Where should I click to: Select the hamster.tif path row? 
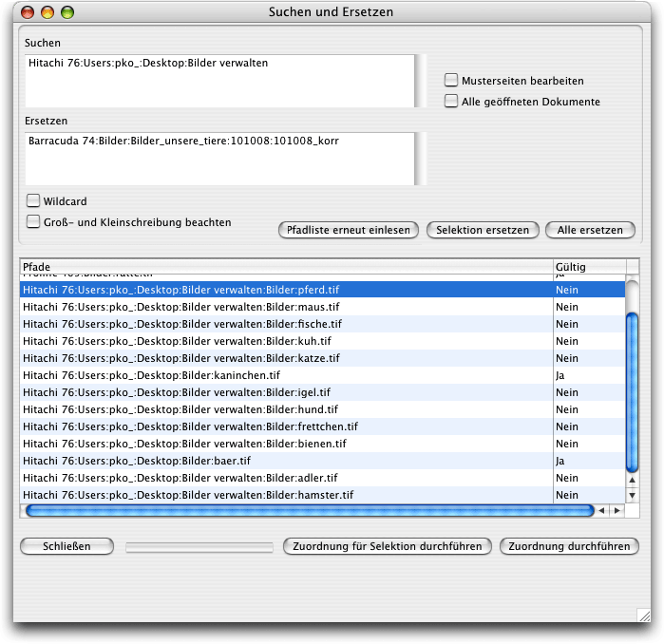[322, 495]
